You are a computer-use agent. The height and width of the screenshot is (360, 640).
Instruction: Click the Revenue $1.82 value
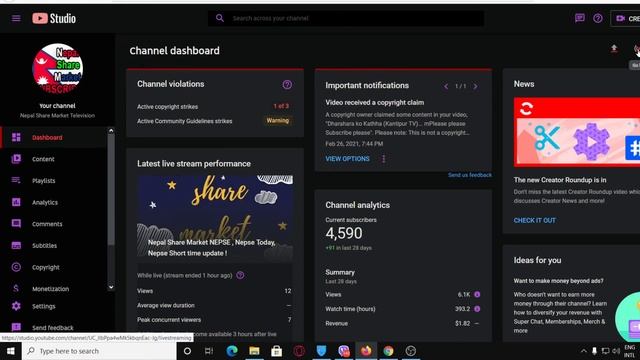(x=462, y=323)
